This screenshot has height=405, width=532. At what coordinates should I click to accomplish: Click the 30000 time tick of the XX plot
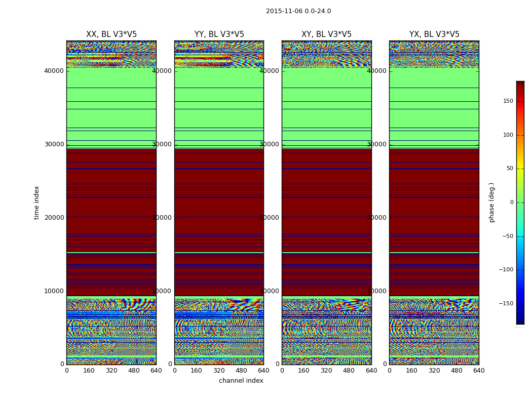coord(54,144)
